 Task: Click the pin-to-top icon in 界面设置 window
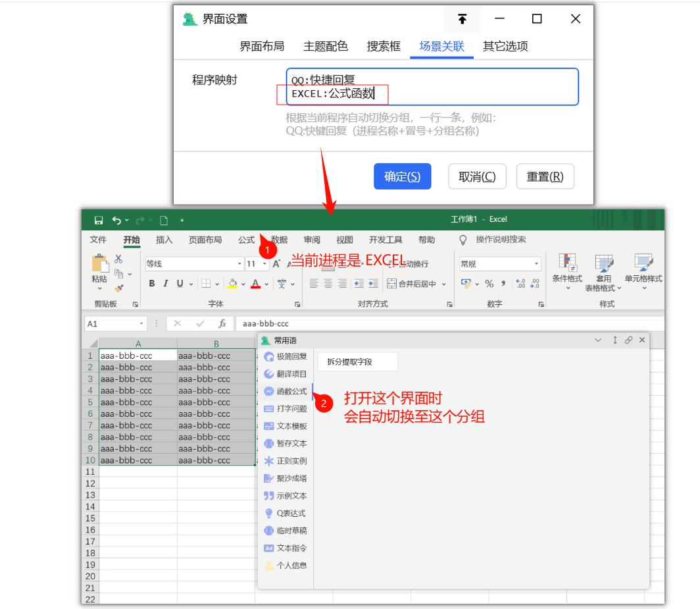point(462,19)
